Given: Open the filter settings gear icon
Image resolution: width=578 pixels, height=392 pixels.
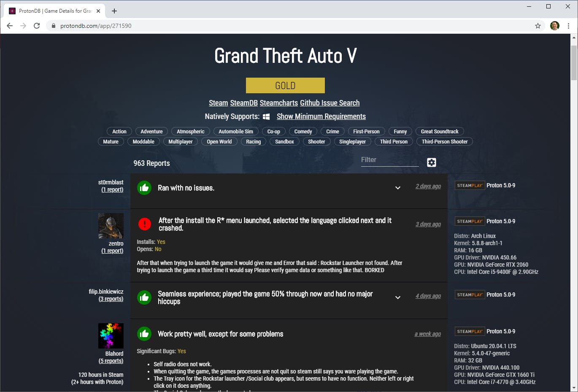Looking at the screenshot, I should 431,162.
